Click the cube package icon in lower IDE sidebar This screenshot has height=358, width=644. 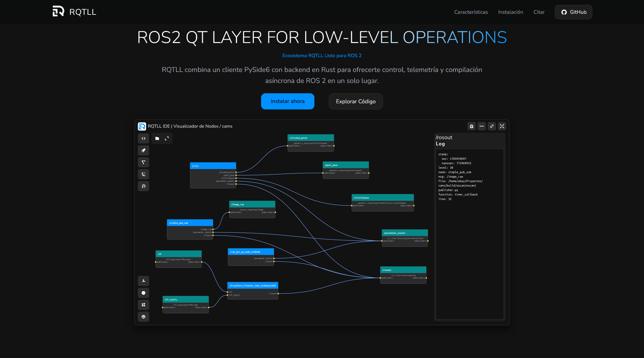[143, 317]
